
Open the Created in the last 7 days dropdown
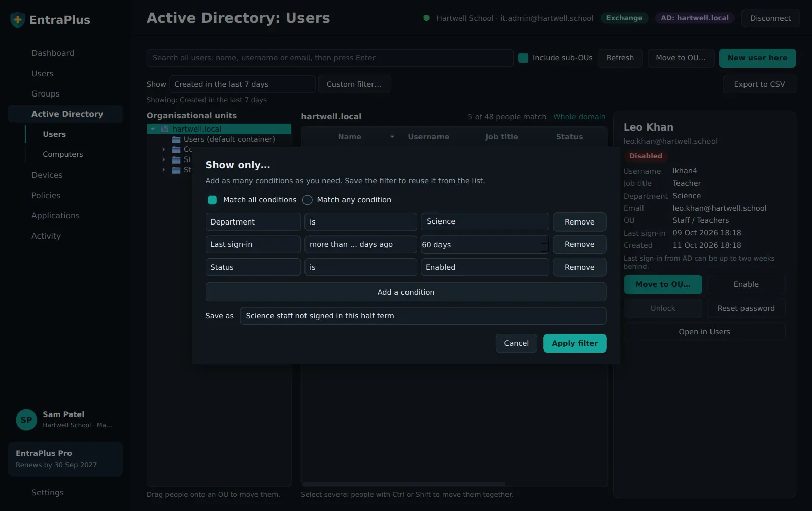[242, 84]
